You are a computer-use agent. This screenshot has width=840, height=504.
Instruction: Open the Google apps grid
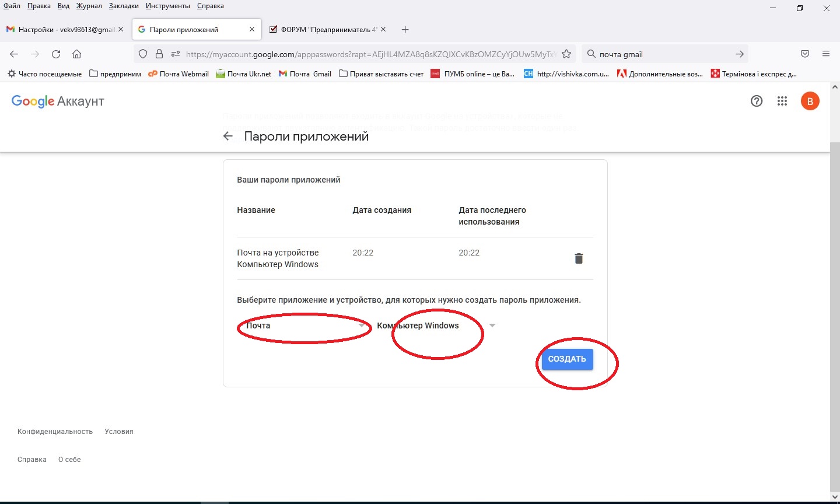[782, 101]
